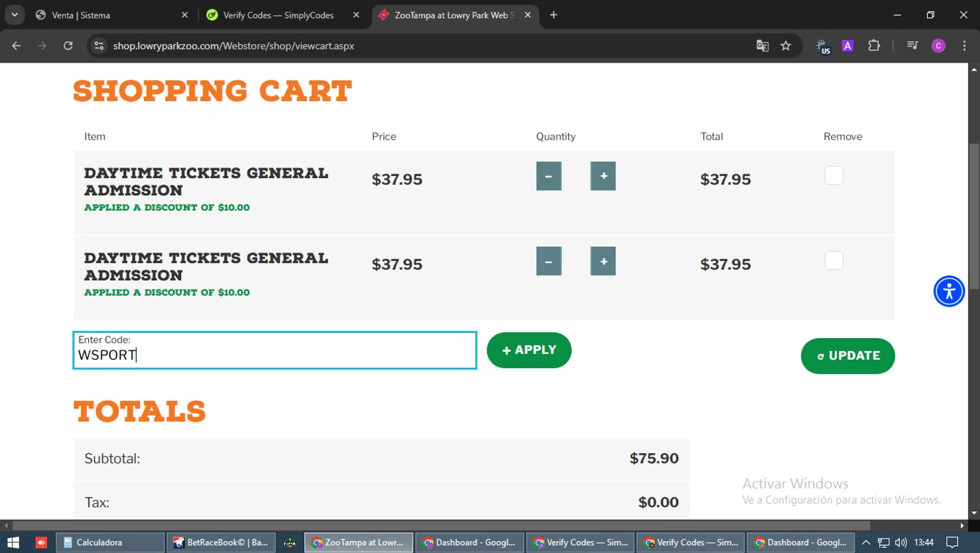Open BetRaceBook window from taskbar

[x=221, y=543]
